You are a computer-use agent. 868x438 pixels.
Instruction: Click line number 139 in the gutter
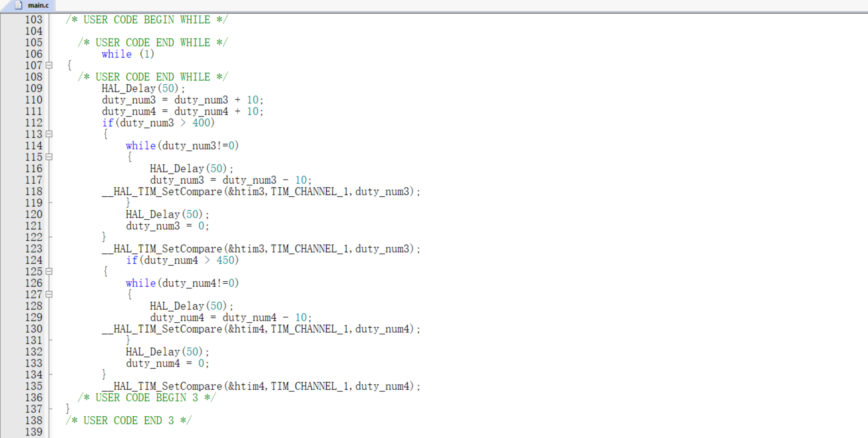pos(33,432)
